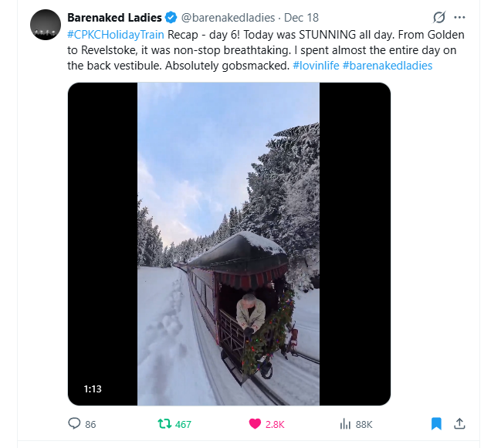Open the #barenakedladies hashtag link
Viewport: 501px width, 448px height.
pyautogui.click(x=387, y=66)
